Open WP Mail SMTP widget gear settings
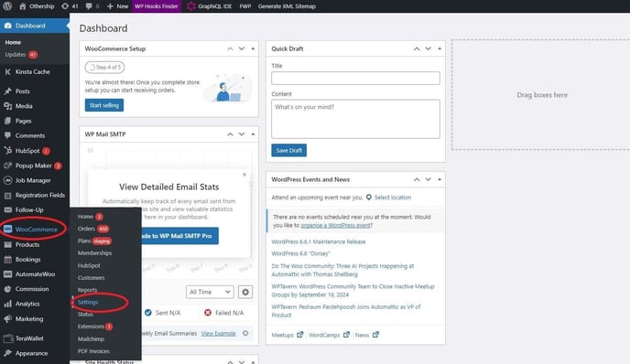The image size is (630, 364). click(245, 292)
